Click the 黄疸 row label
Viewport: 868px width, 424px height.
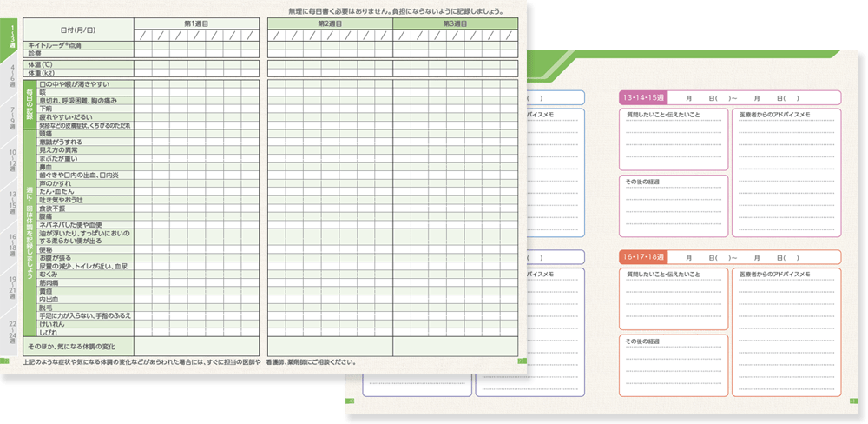click(85, 291)
